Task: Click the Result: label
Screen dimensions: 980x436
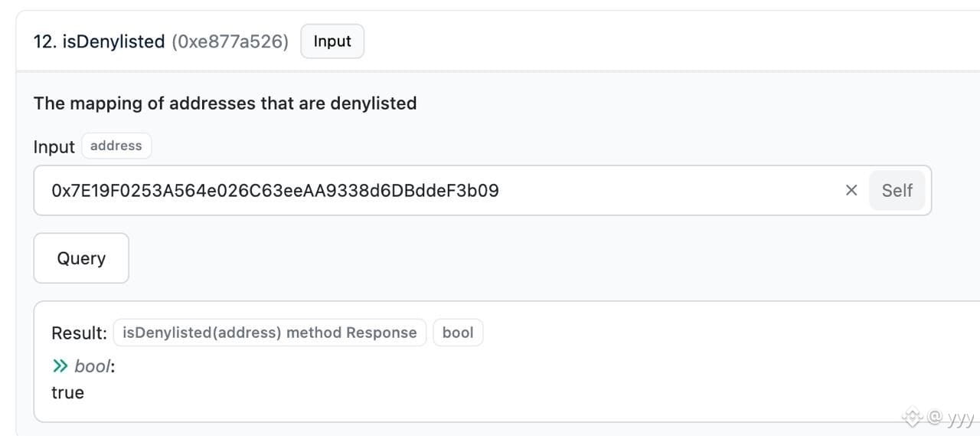Action: [79, 333]
